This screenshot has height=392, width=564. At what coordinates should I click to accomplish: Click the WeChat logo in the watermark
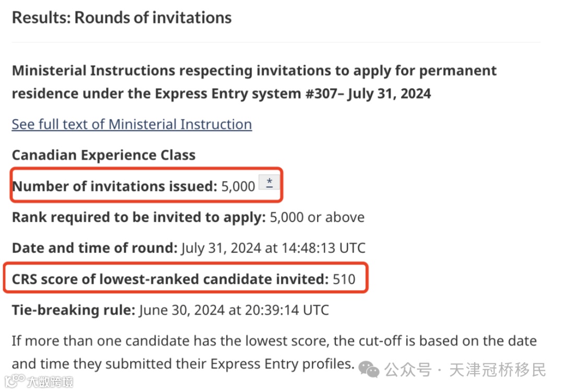click(x=372, y=370)
